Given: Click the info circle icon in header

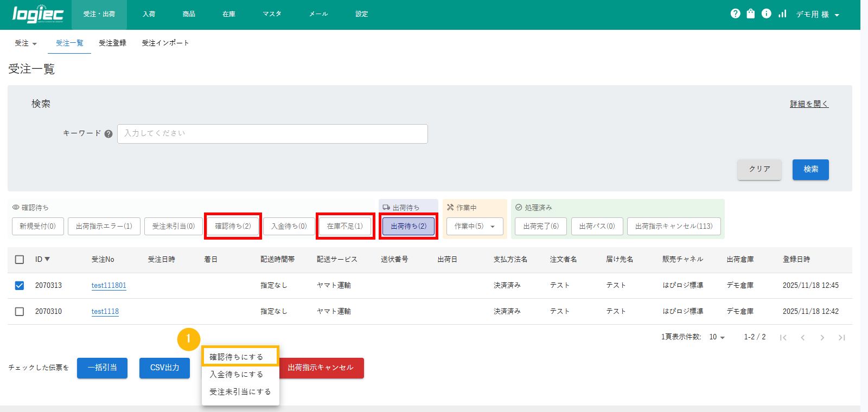Looking at the screenshot, I should 766,14.
